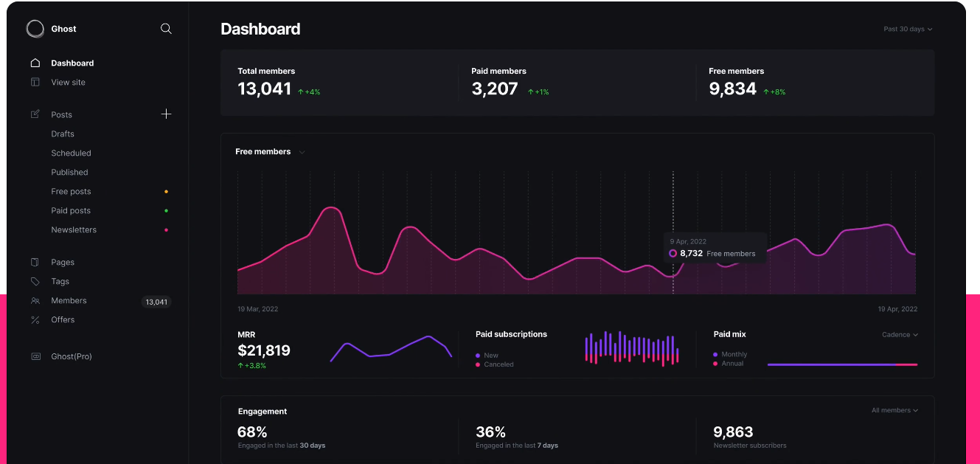
Task: Click the Tags label icon
Action: (x=35, y=281)
